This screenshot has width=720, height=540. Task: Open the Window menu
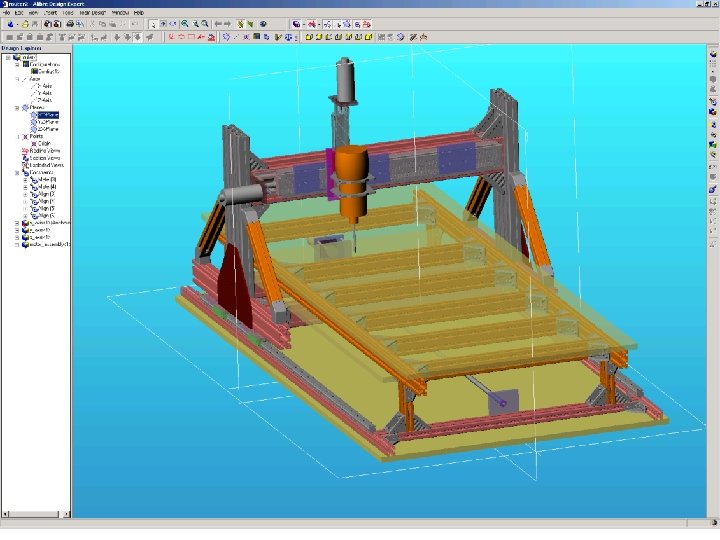point(119,12)
